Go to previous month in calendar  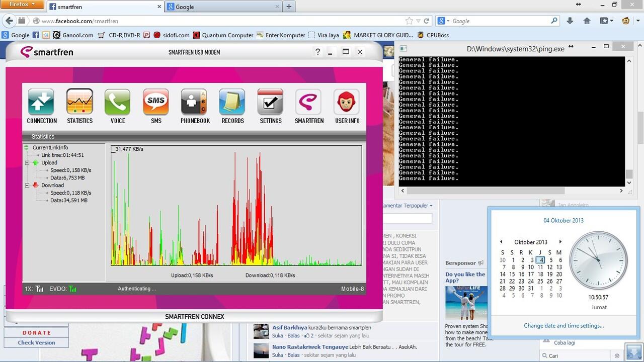501,242
